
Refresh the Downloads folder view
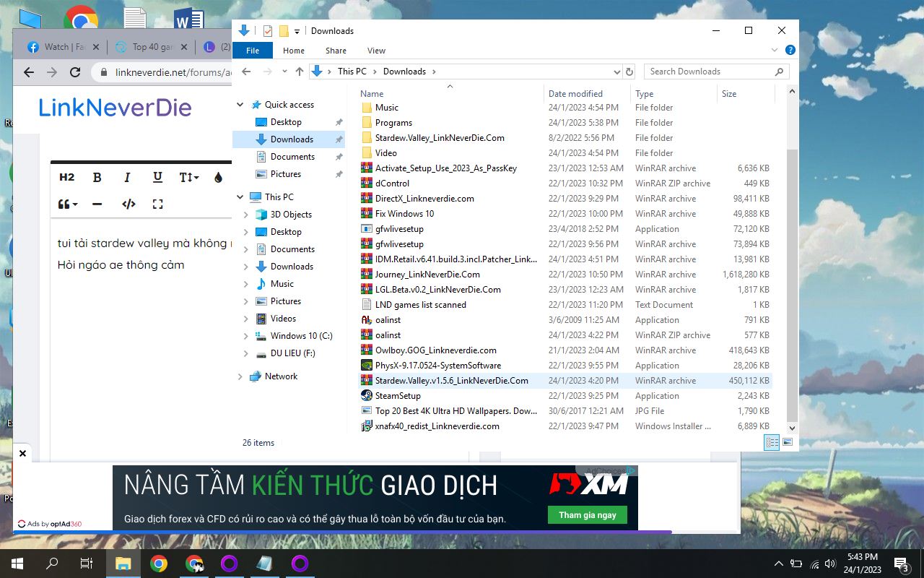point(629,72)
